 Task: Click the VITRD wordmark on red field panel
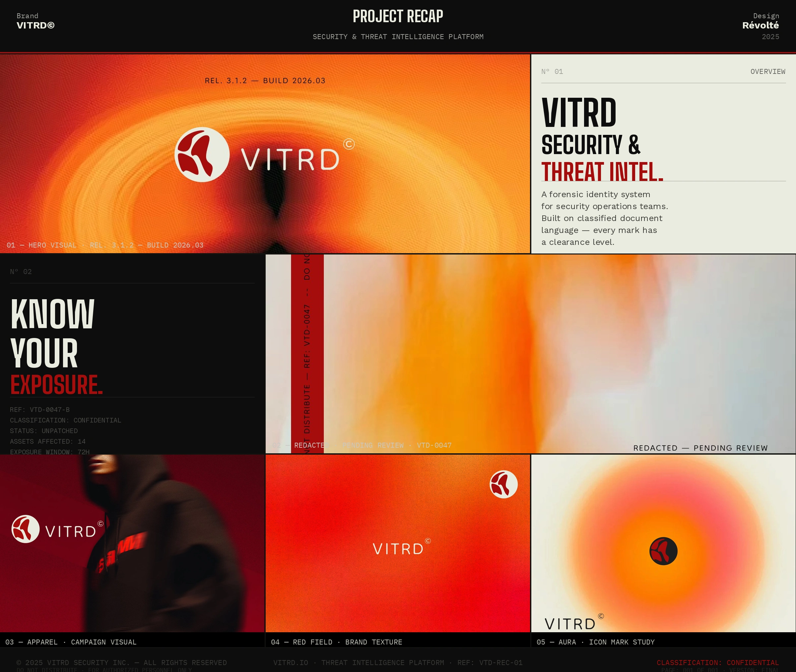pos(398,549)
